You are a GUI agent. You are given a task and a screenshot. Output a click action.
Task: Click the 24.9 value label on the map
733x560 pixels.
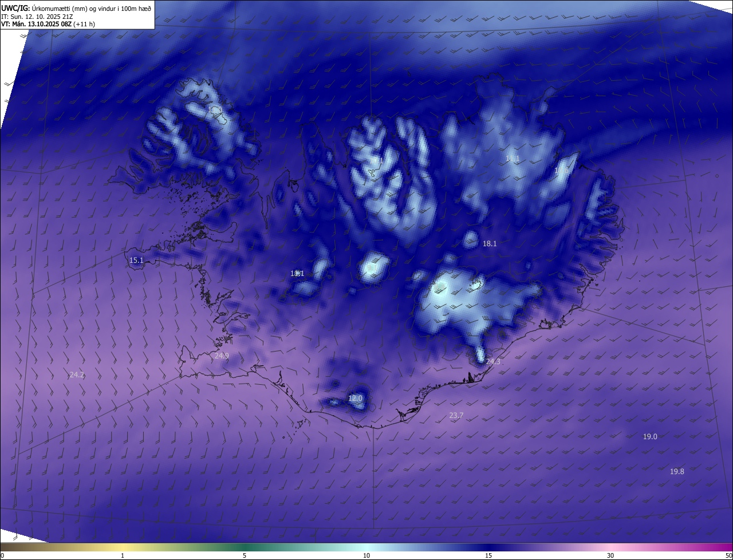pyautogui.click(x=222, y=356)
